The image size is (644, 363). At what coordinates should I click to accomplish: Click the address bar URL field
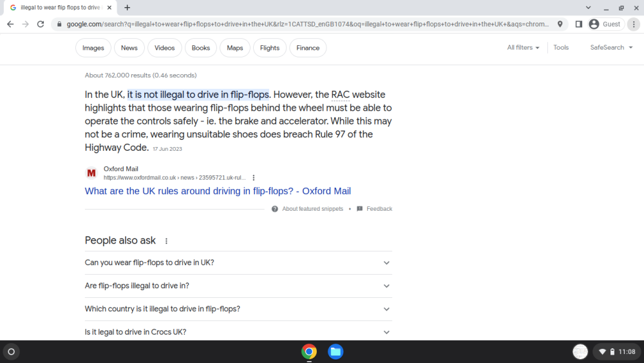307,25
